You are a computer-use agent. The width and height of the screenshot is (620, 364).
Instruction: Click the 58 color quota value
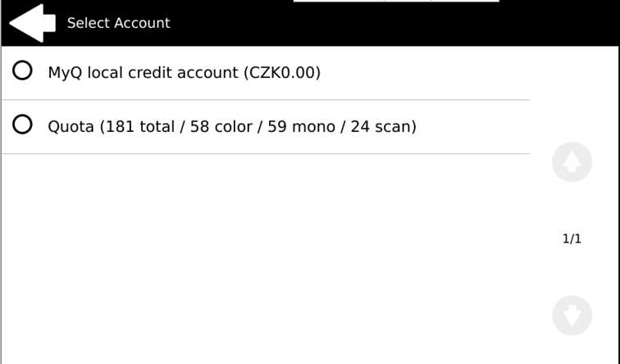[223, 127]
